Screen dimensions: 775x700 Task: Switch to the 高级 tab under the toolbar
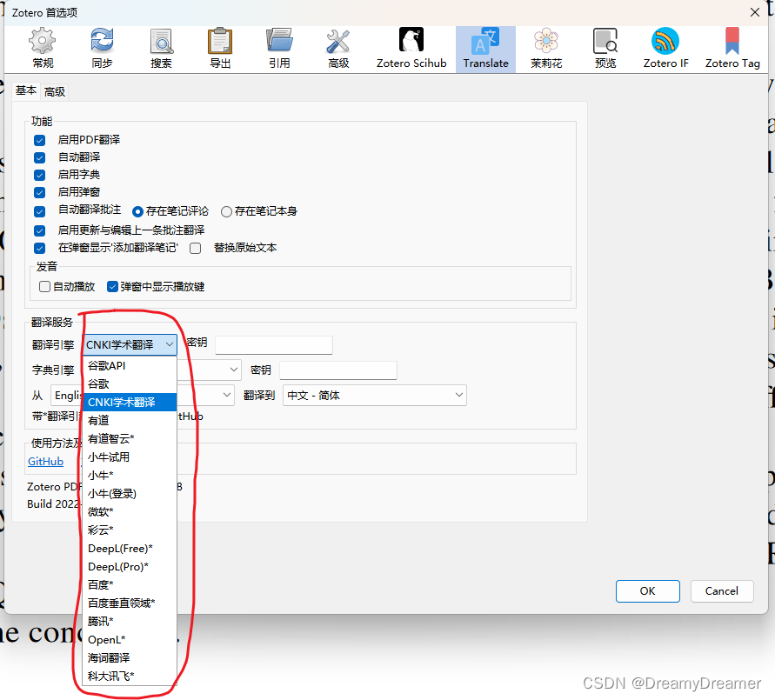55,92
